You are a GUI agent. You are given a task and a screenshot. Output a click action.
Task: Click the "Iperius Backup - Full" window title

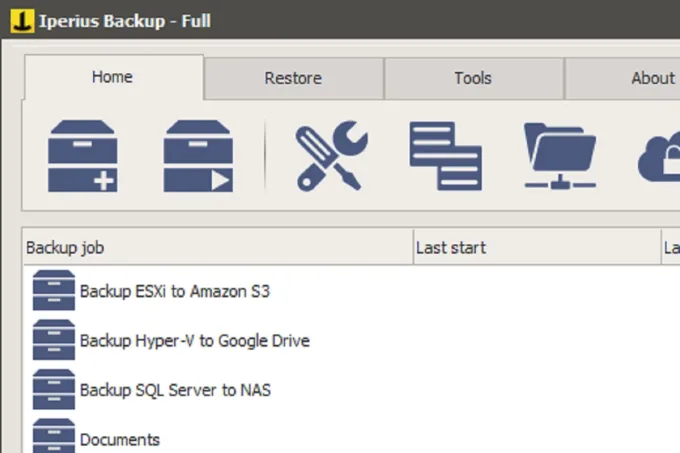click(125, 21)
